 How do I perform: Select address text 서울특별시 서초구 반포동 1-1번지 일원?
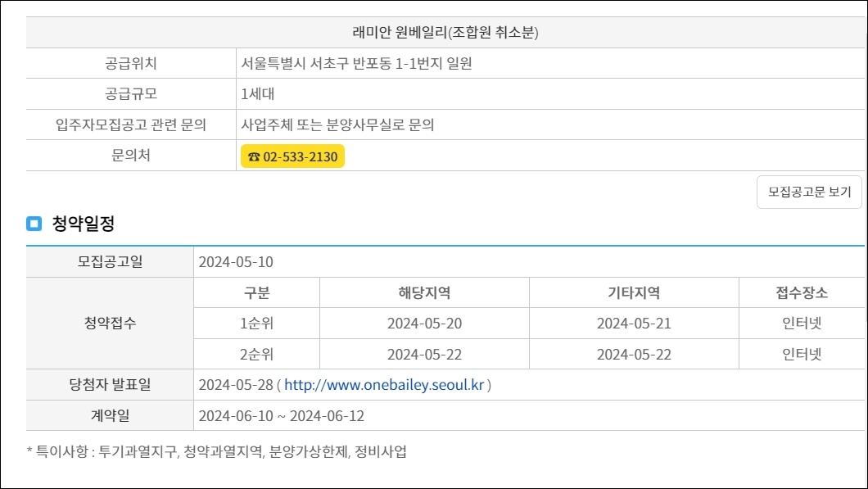(x=356, y=64)
